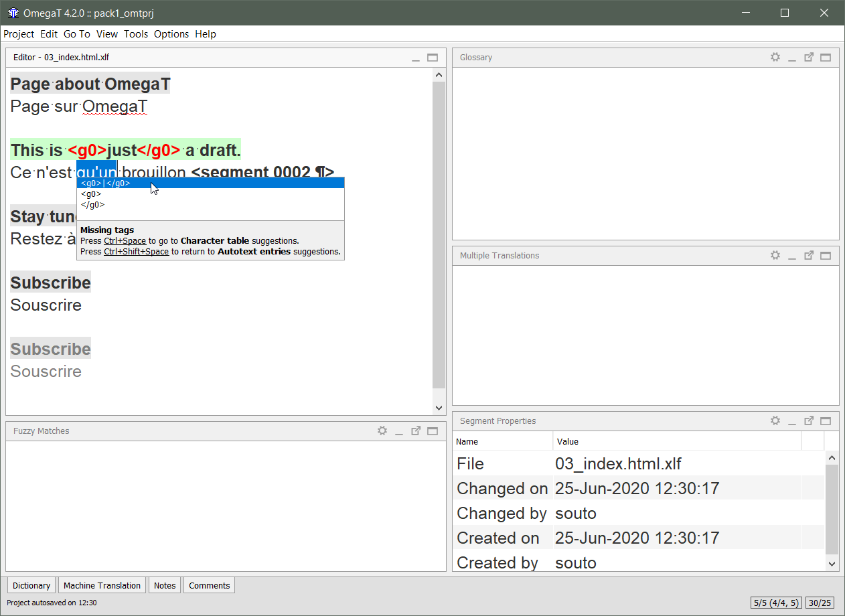
Task: Select the Created on row
Action: 639,538
